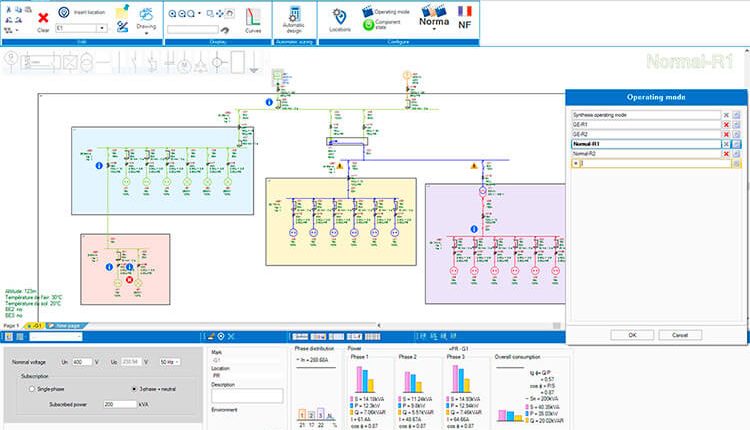Click the motor M symbol in palette
This screenshot has height=430, width=750.
(184, 65)
